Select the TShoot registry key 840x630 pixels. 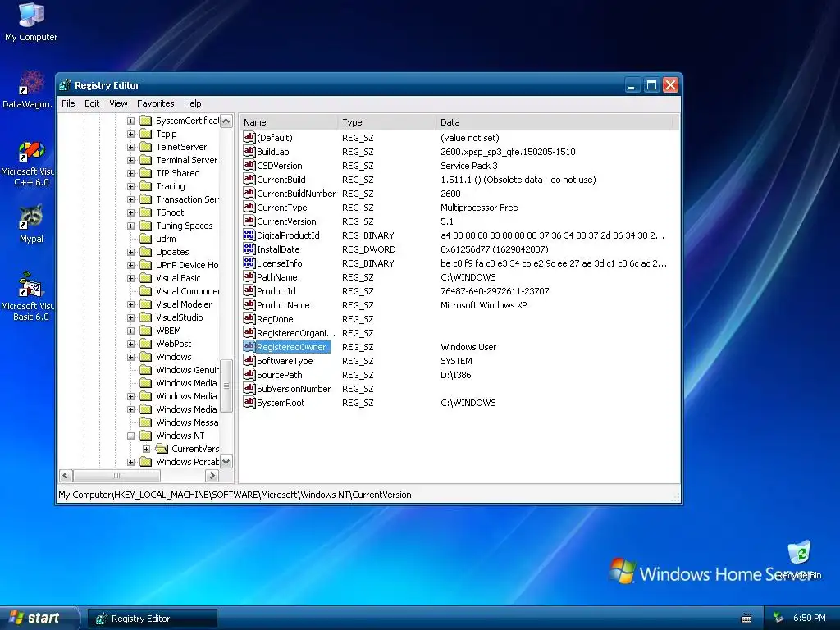(x=169, y=212)
